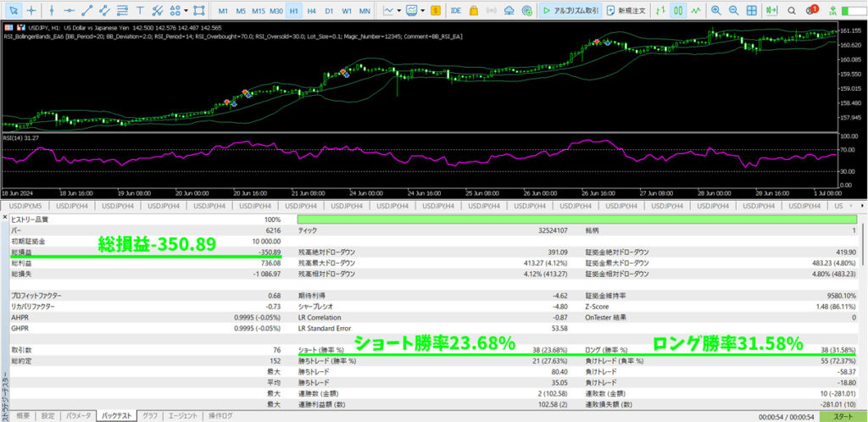
Task: Click the プロフィットファクター value 0.68
Action: coord(275,296)
